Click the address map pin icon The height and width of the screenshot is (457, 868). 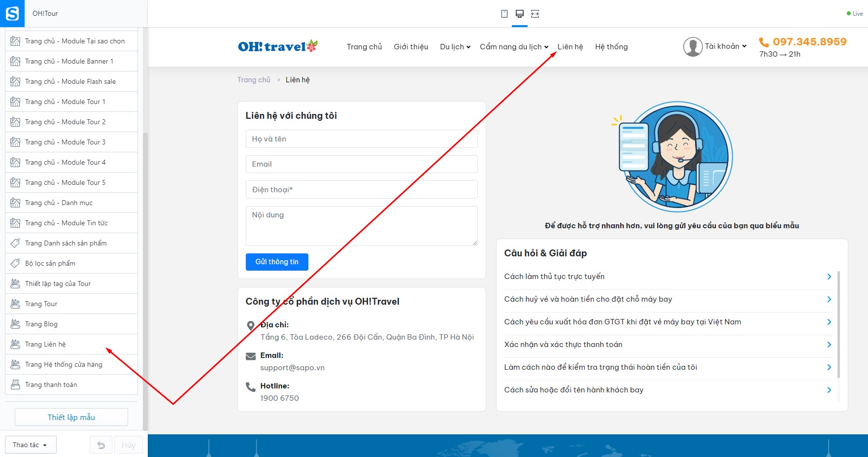[251, 326]
